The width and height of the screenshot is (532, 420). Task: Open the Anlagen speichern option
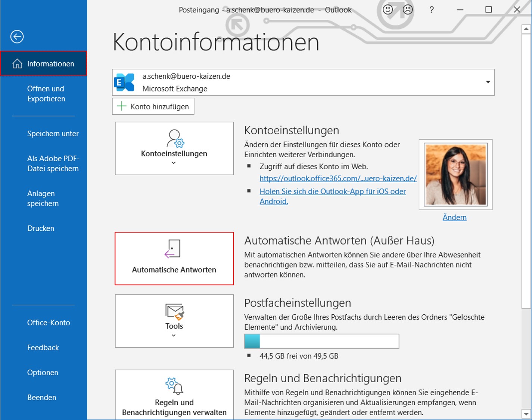point(43,198)
